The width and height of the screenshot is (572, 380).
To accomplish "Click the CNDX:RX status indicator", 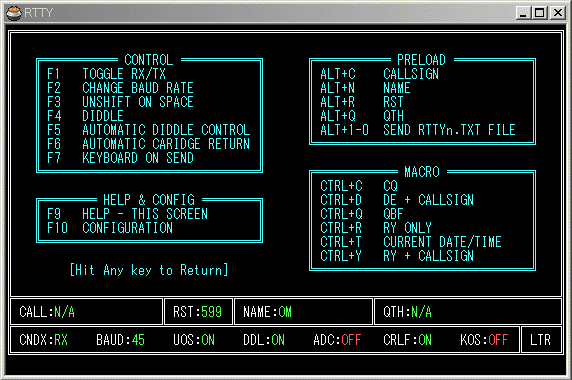I will [43, 340].
